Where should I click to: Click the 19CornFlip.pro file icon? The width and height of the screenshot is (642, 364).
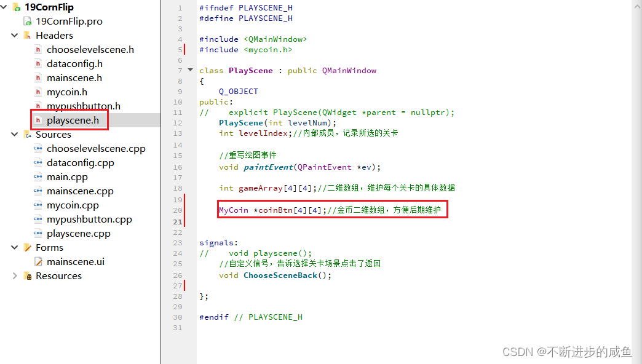(28, 22)
